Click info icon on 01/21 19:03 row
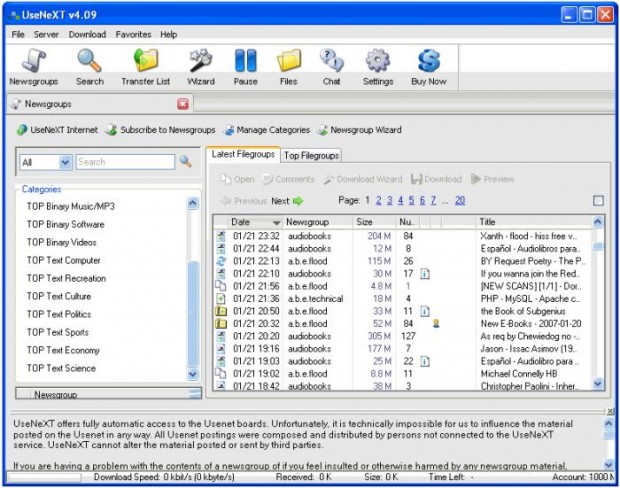Viewport: 620px width, 488px height. point(425,361)
